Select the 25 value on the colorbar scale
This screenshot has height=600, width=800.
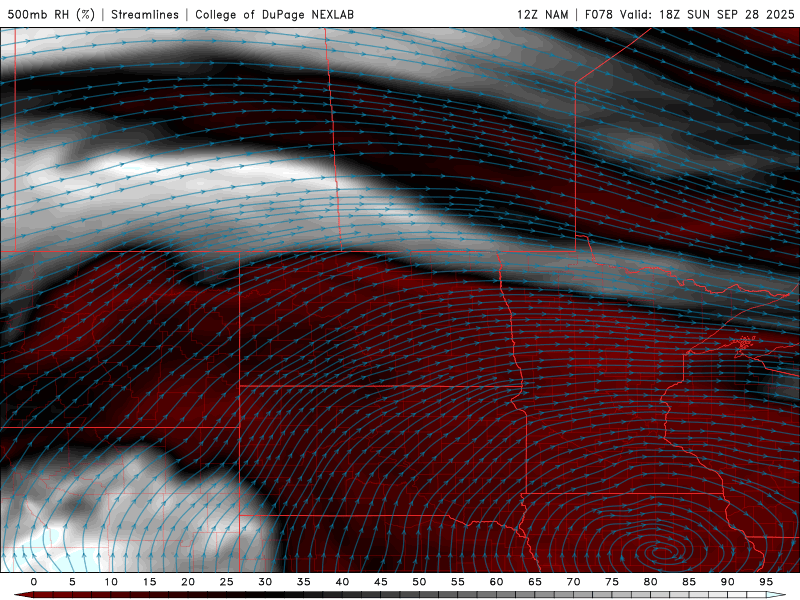pos(226,582)
